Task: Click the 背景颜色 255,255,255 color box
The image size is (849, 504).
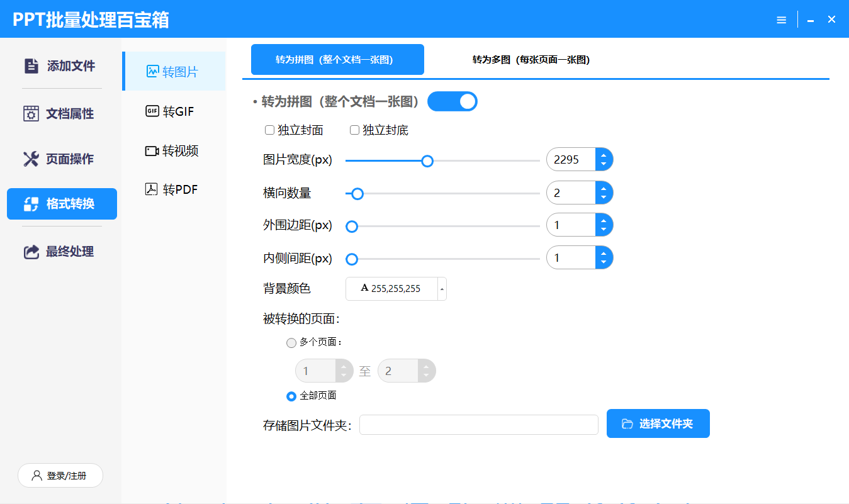Action: 391,289
